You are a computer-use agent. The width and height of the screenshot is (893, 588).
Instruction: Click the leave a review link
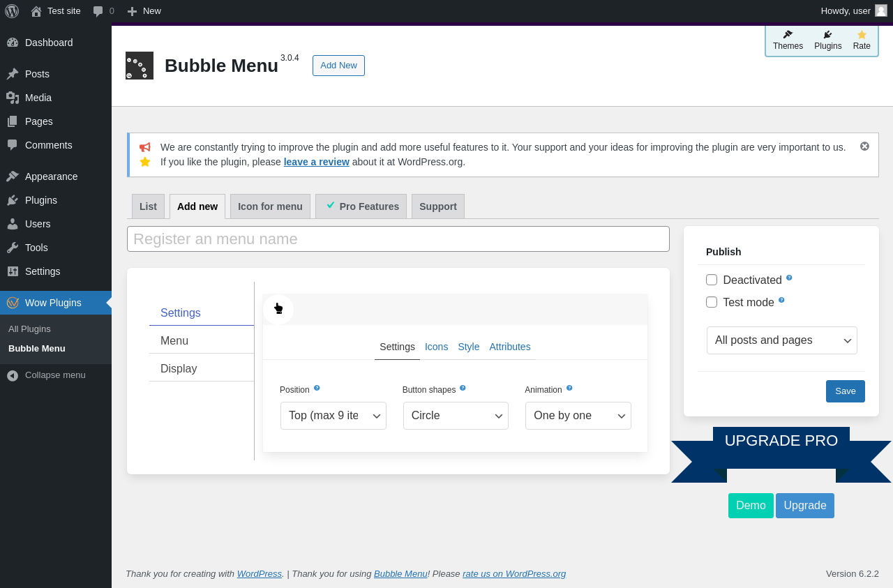(317, 162)
